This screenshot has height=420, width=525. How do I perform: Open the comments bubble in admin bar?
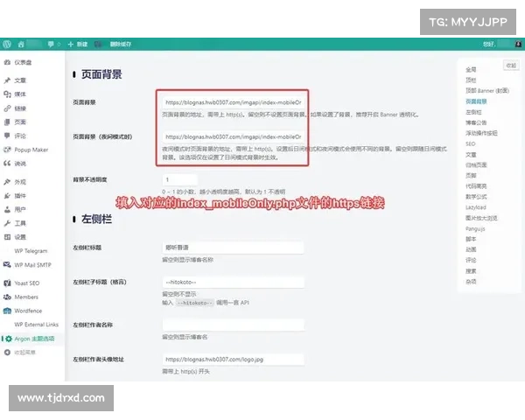click(51, 45)
